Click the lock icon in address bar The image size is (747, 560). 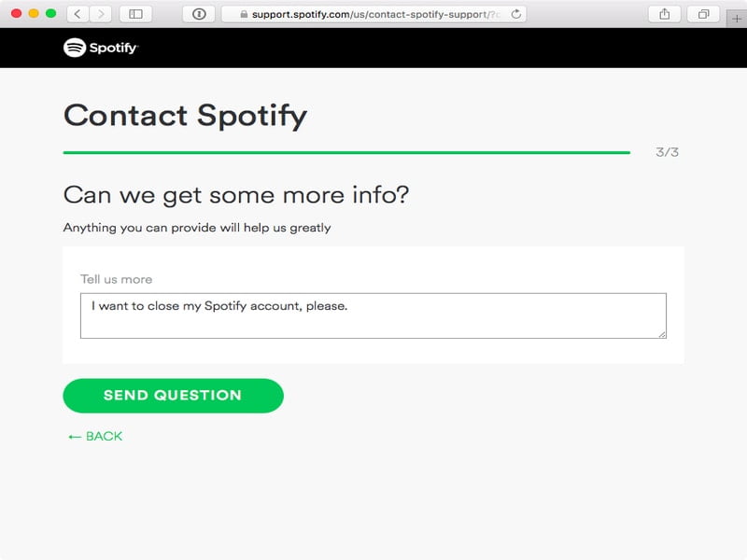click(244, 15)
